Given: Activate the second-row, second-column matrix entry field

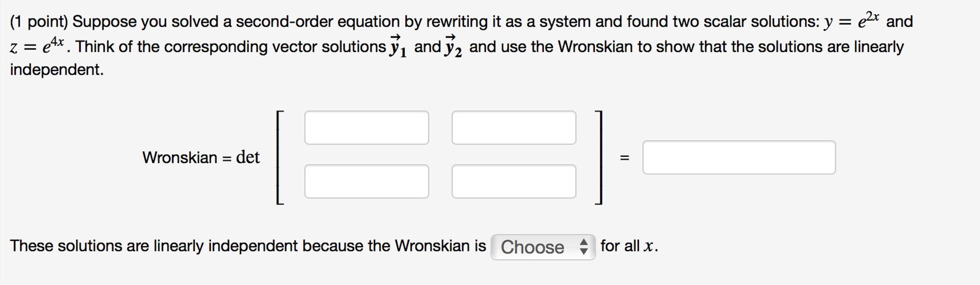Looking at the screenshot, I should coord(514,181).
